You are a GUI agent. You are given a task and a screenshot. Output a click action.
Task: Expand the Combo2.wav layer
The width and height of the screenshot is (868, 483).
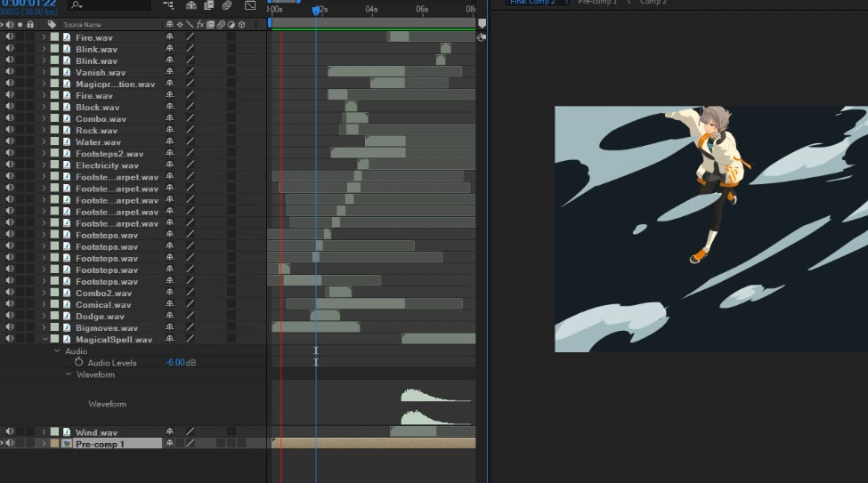(x=44, y=293)
